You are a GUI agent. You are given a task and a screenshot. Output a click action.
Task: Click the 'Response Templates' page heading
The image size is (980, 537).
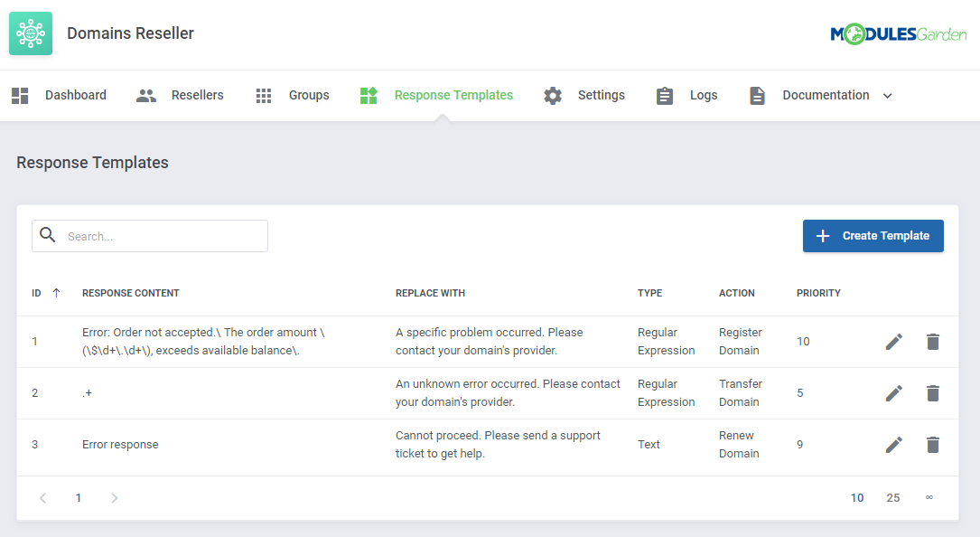(x=92, y=163)
